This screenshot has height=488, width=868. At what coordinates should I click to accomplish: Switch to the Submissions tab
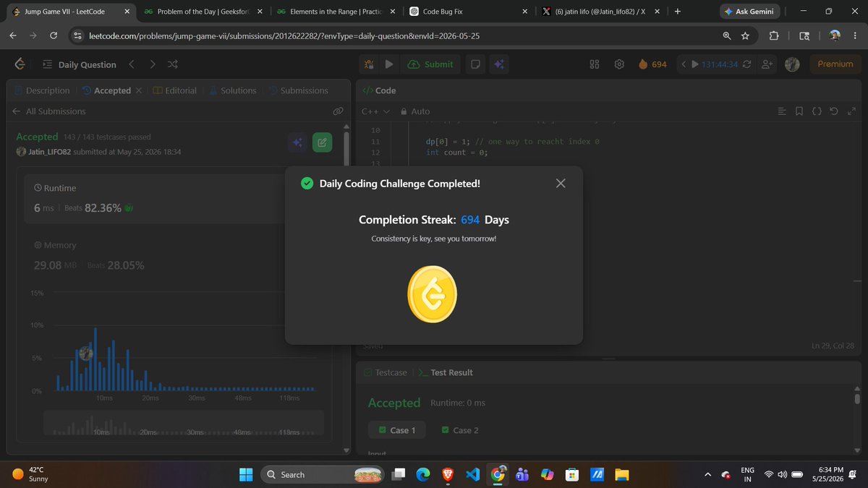[298, 90]
